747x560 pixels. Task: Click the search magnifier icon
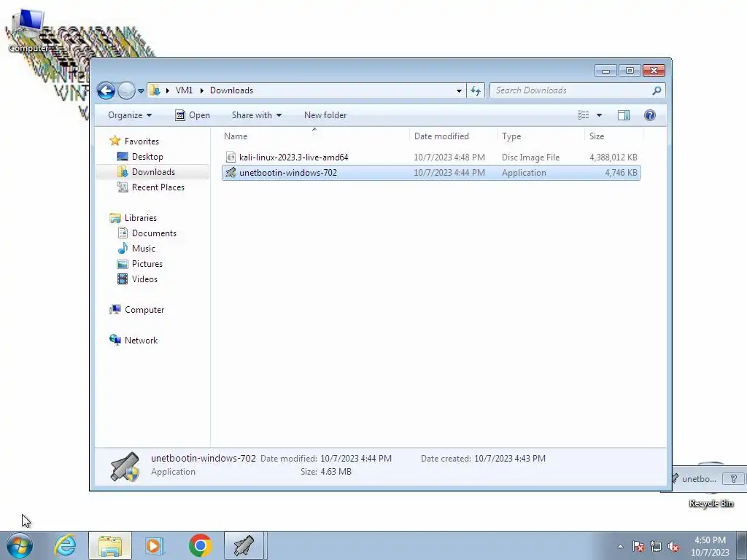click(x=657, y=90)
